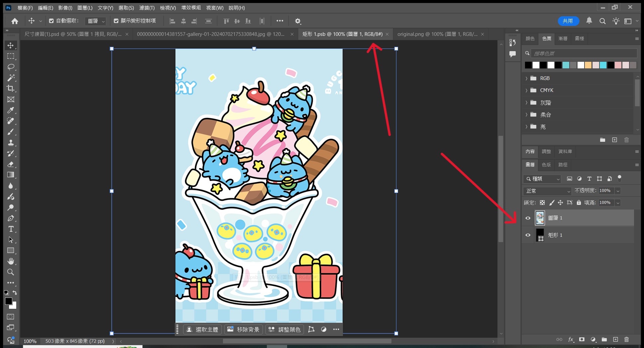Select the Type tool

(x=11, y=229)
